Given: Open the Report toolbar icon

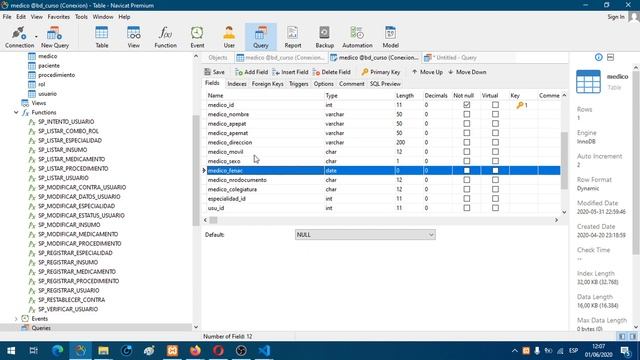Looking at the screenshot, I should (293, 37).
